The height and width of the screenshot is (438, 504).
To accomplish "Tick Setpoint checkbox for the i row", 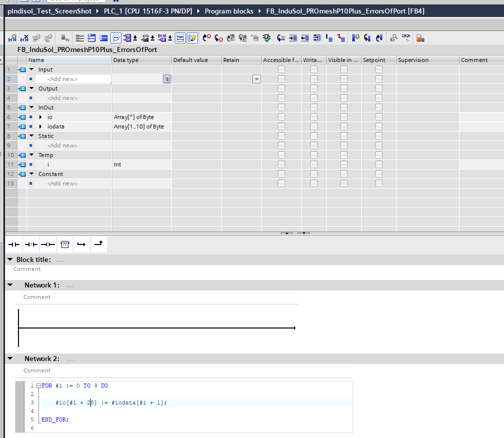I will click(x=379, y=164).
